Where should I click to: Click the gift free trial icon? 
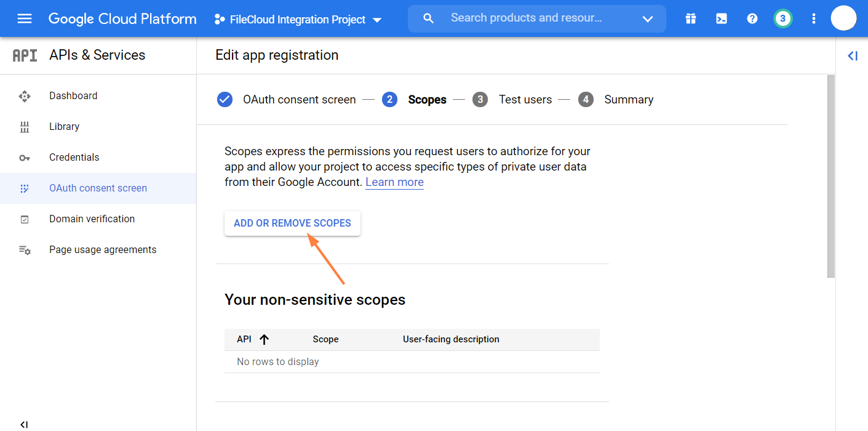[x=691, y=19]
